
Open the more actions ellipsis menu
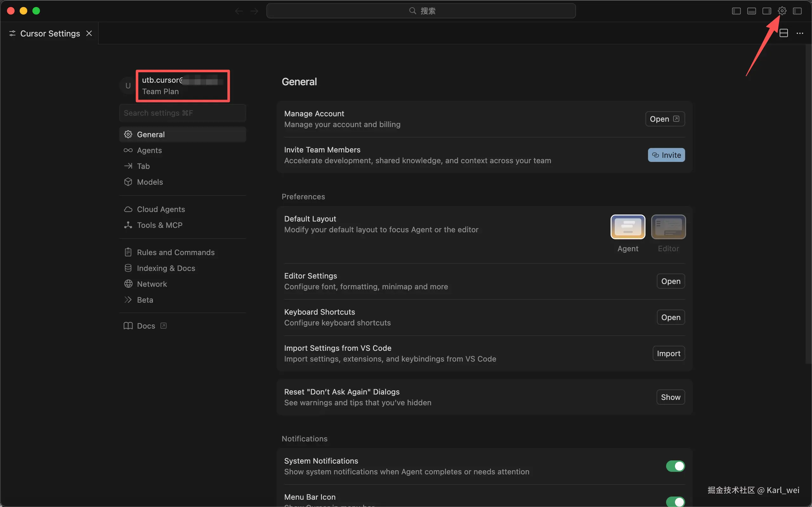tap(800, 33)
